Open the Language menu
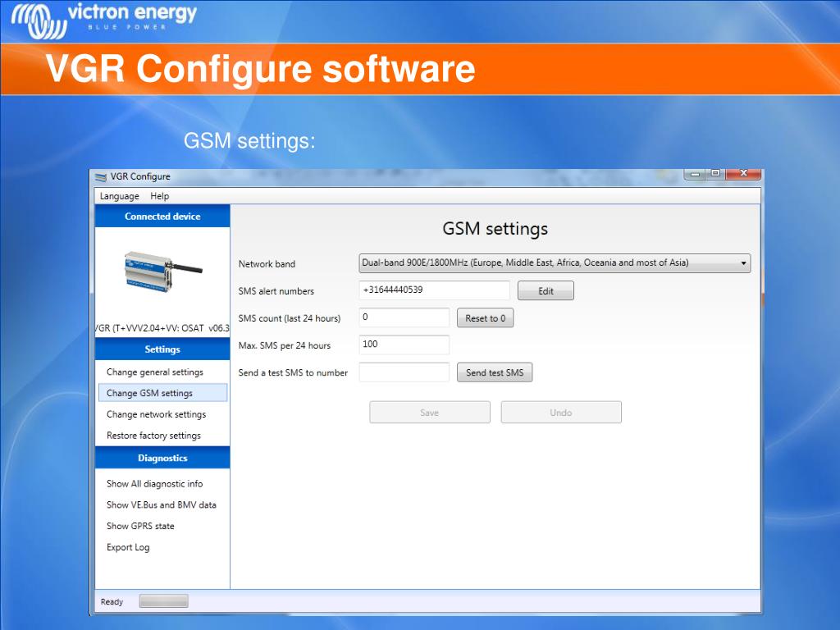840x630 pixels. pos(119,196)
